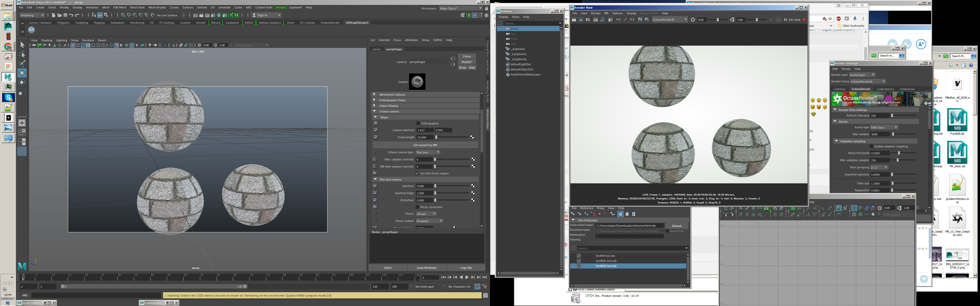Uncheck the testRN1 test.mb reference

(x=579, y=261)
